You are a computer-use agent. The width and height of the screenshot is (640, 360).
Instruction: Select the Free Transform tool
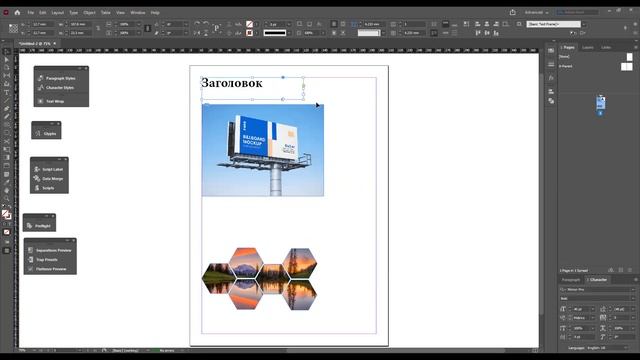[7, 149]
